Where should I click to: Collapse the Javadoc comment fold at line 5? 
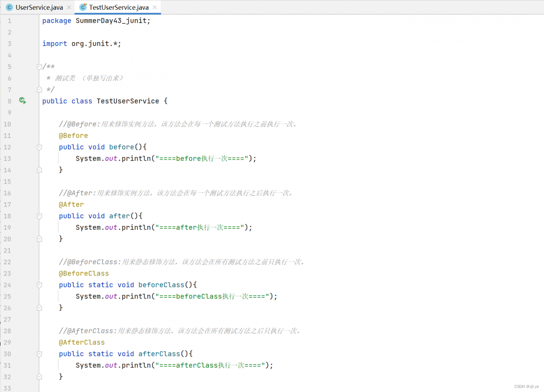(39, 67)
